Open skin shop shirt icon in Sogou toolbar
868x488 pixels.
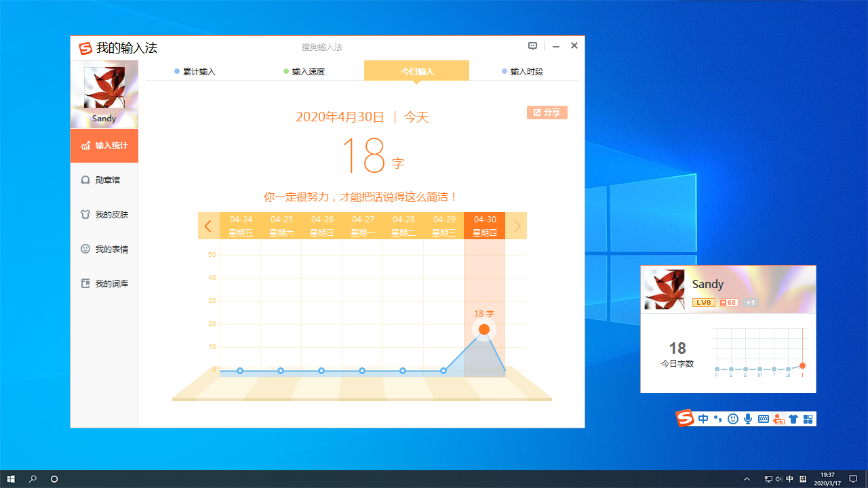[793, 419]
